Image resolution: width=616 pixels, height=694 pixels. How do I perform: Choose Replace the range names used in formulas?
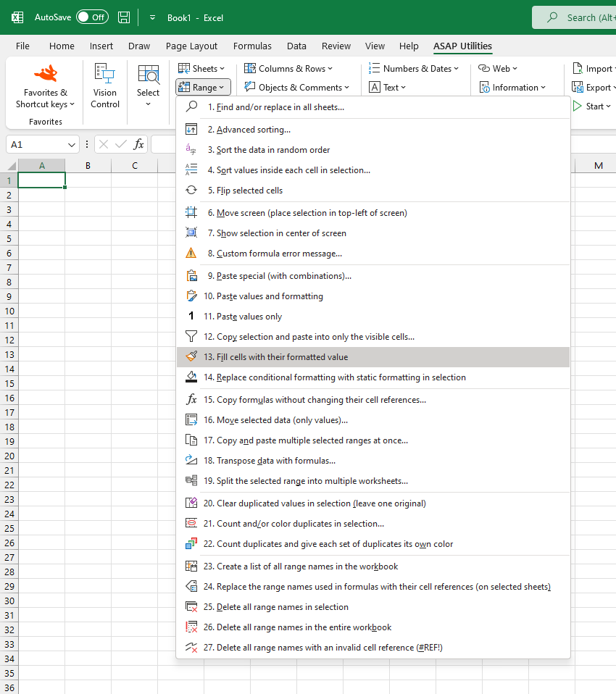point(373,587)
